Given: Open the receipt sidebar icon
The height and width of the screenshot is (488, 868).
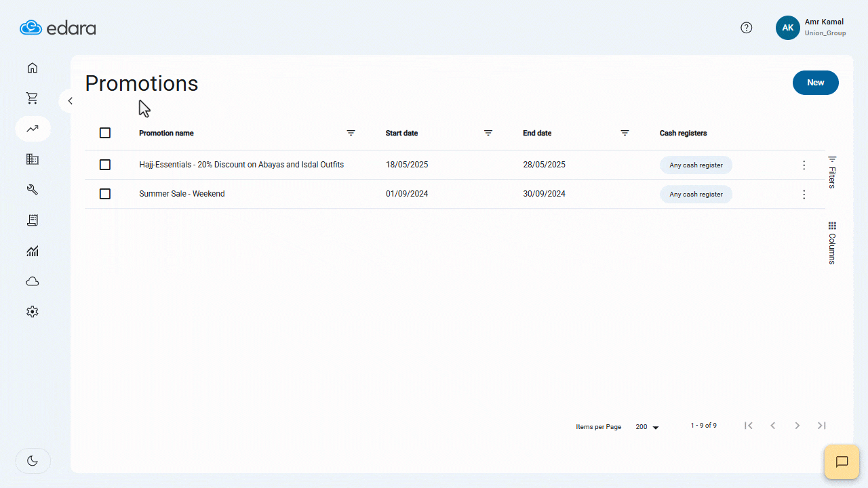Looking at the screenshot, I should tap(33, 220).
